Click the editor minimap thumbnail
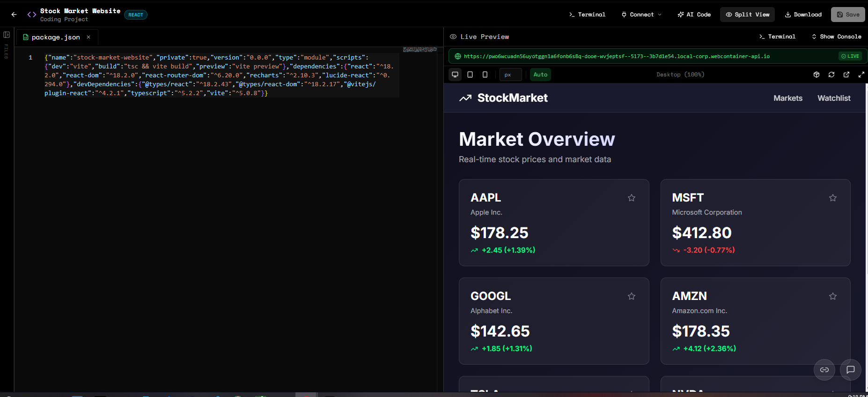The width and height of the screenshot is (868, 397). 420,49
